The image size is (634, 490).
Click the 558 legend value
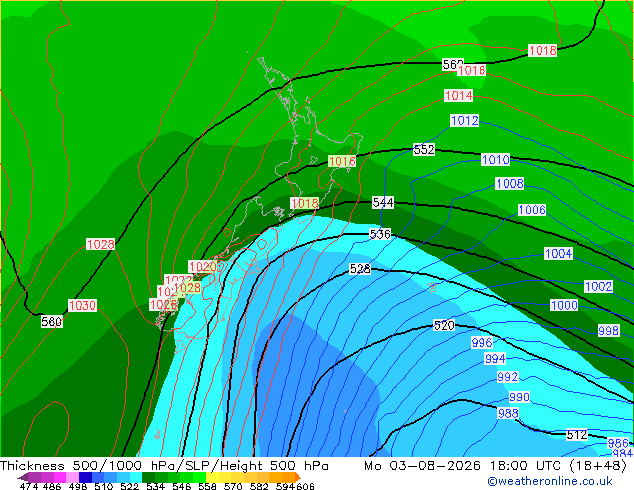207,486
